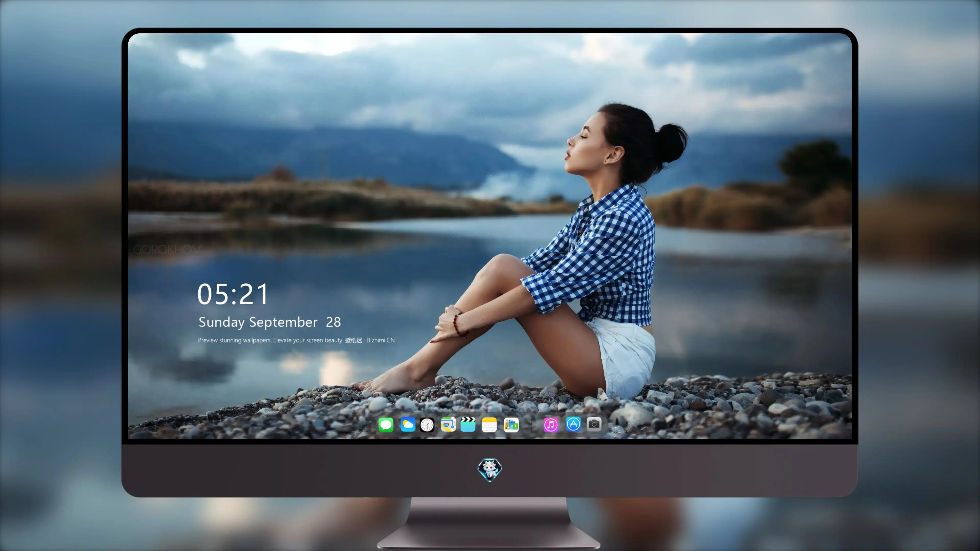Click the dragon logo on monitor chin
Screen dimensions: 980x551
490,470
